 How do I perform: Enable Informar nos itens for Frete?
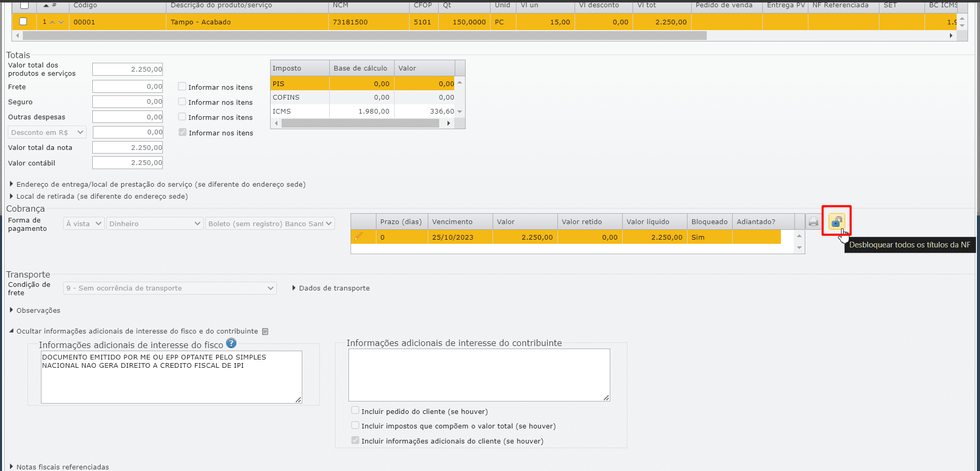(182, 87)
